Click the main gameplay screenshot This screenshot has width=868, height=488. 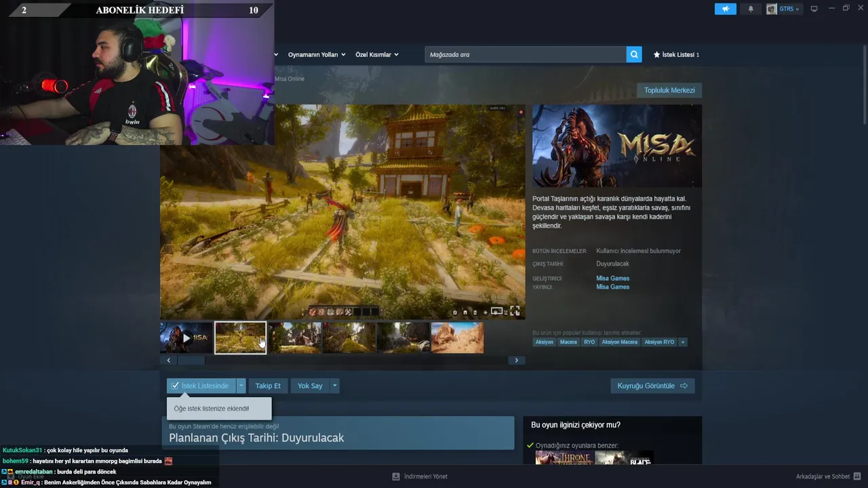[x=342, y=211]
